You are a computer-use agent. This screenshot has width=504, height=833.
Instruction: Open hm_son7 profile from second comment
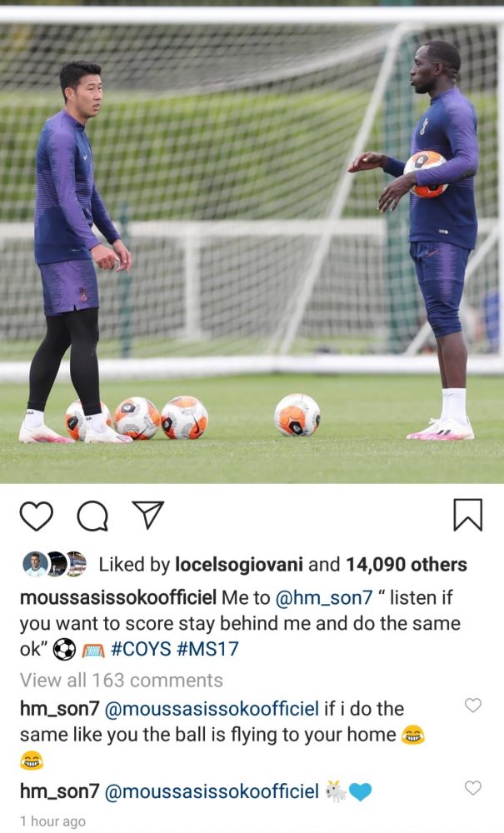(59, 791)
